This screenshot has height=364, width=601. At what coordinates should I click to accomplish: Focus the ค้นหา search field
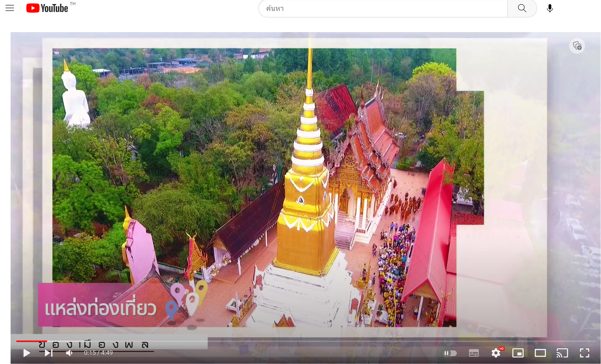click(x=383, y=9)
